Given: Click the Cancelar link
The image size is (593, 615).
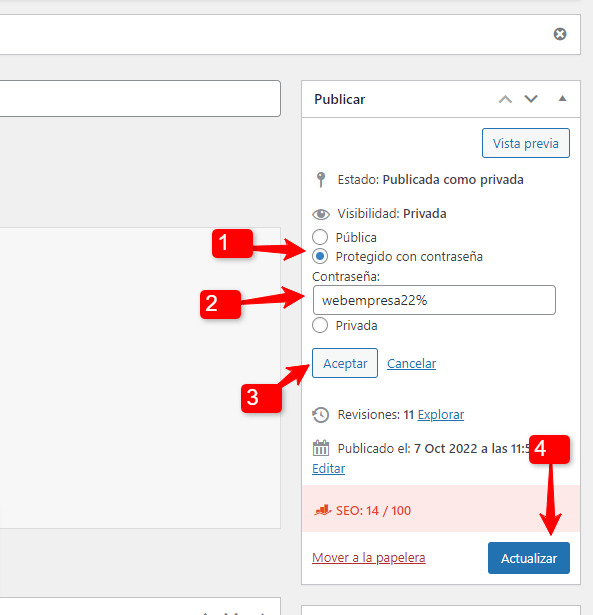Looking at the screenshot, I should 411,364.
